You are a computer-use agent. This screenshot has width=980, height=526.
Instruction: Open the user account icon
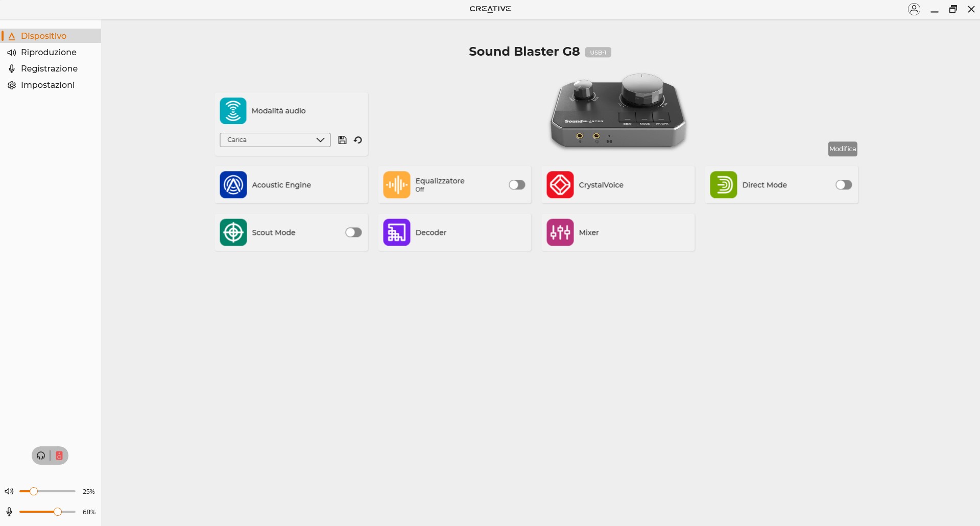point(914,9)
